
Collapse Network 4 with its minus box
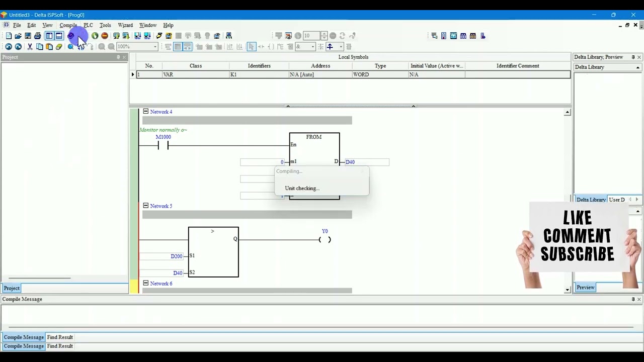click(x=145, y=112)
